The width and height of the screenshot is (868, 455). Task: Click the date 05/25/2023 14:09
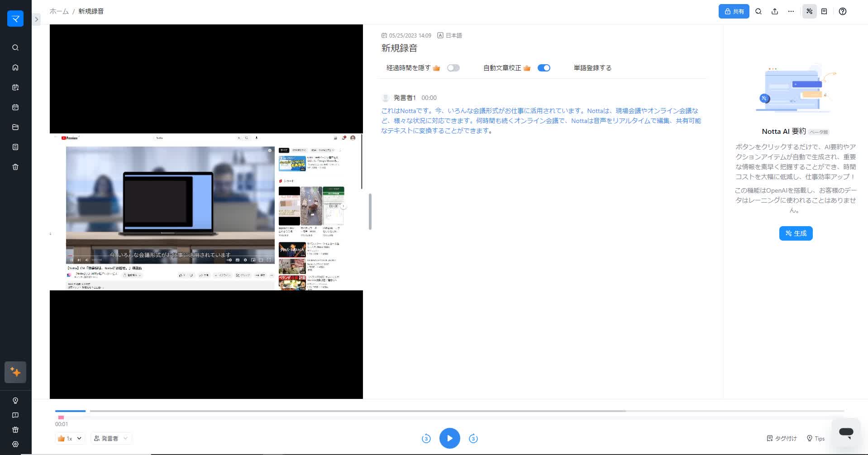pos(410,35)
